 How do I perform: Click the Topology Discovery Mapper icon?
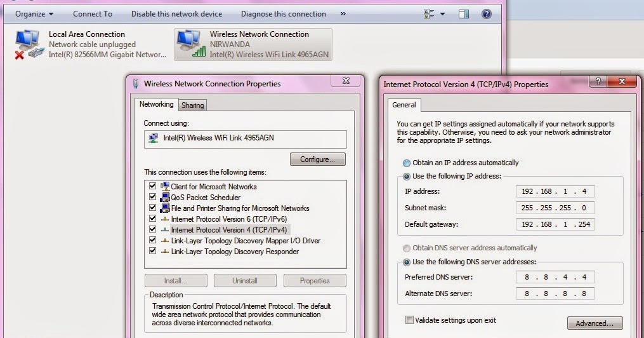point(165,241)
